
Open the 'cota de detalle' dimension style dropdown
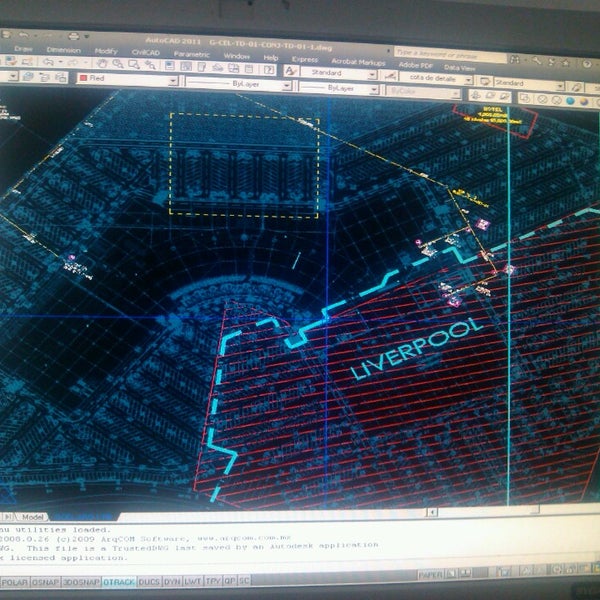[x=437, y=78]
